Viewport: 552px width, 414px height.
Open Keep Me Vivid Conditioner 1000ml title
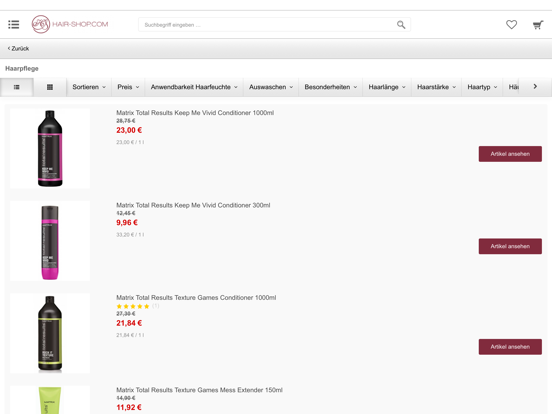click(195, 113)
